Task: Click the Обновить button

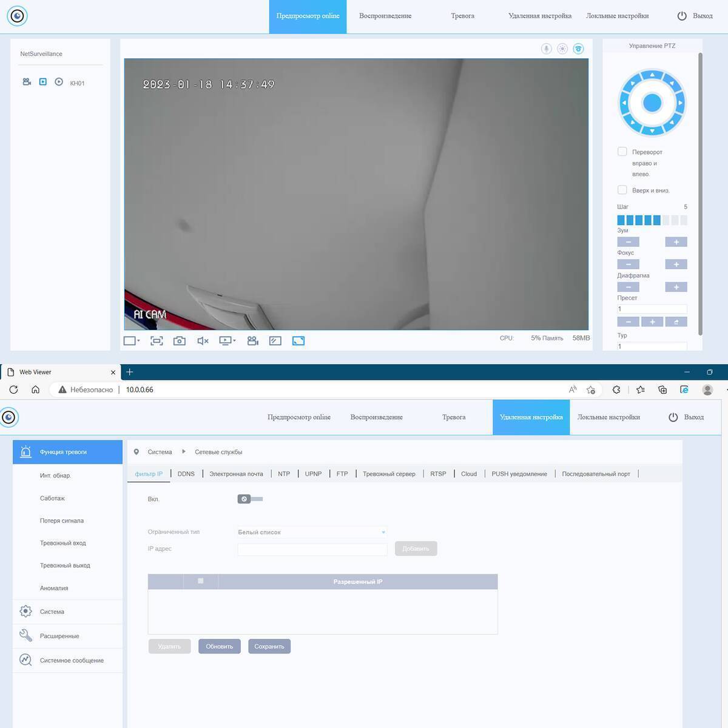Action: coord(219,646)
